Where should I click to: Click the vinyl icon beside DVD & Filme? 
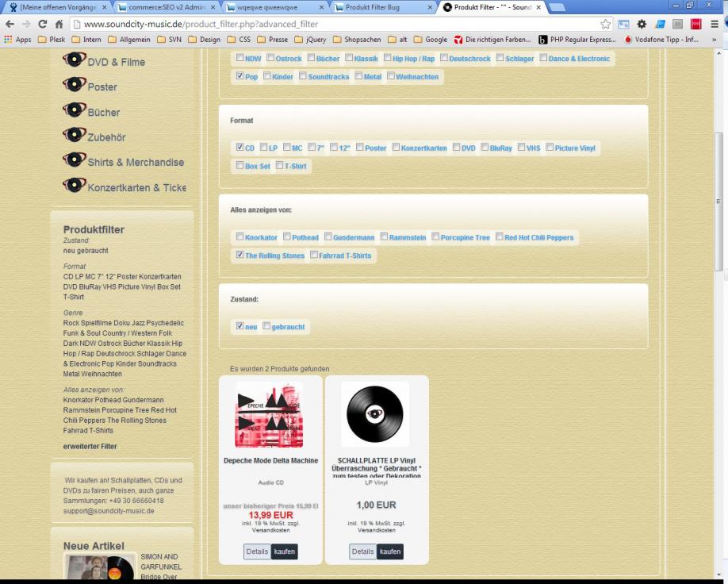(x=75, y=60)
